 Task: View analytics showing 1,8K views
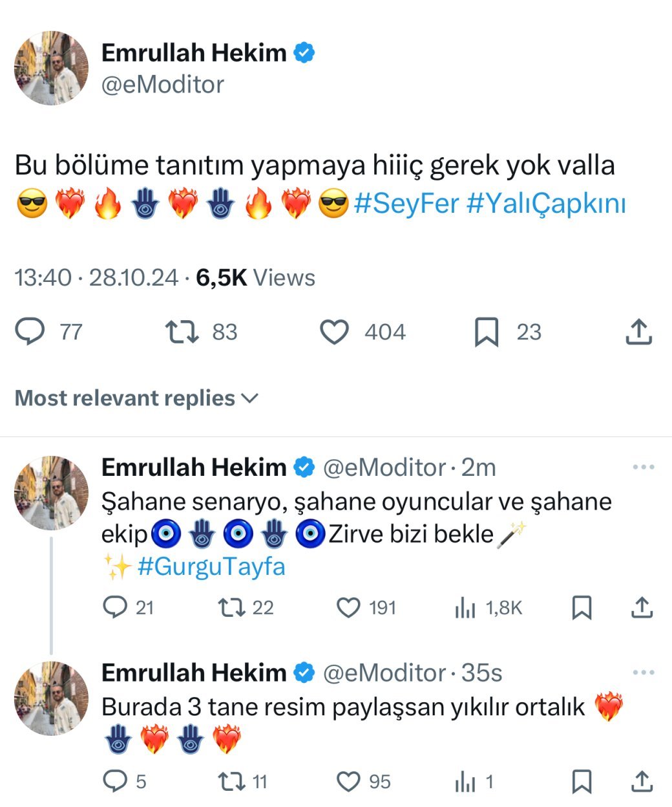coord(465,607)
